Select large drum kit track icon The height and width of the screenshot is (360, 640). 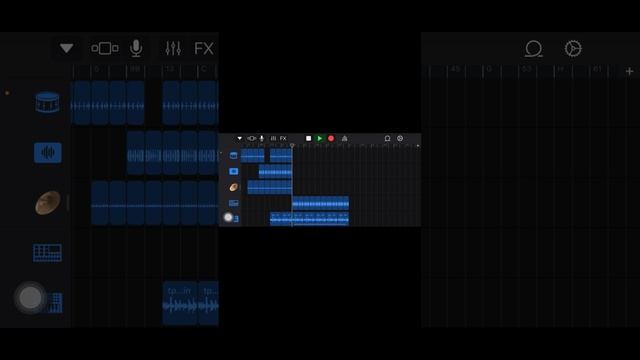click(x=47, y=102)
